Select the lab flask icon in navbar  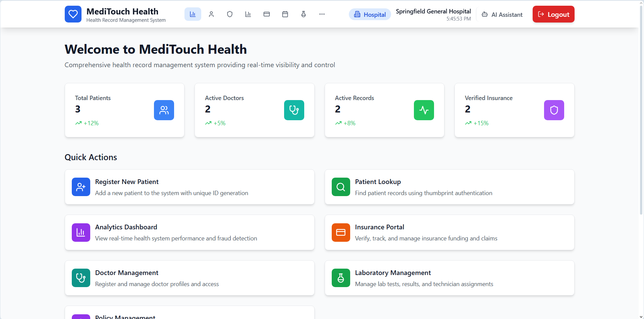[304, 14]
